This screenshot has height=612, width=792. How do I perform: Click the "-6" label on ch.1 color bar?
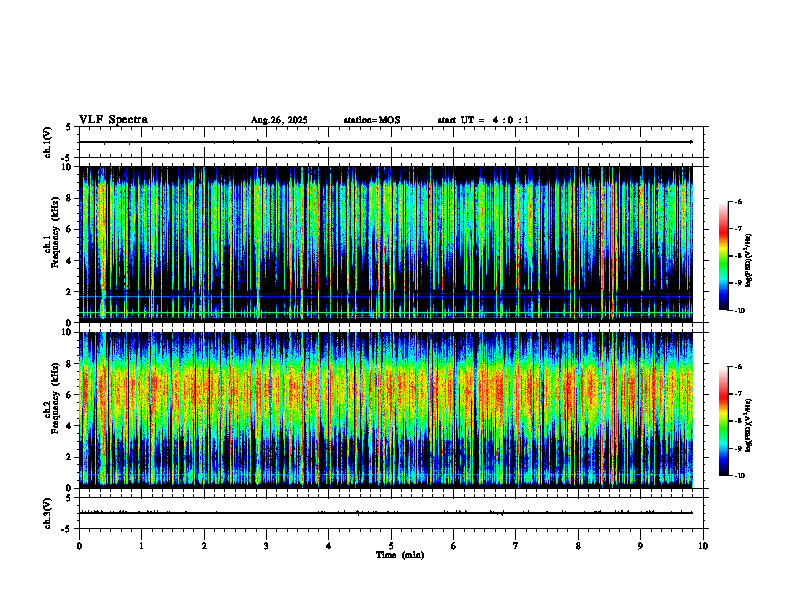point(738,202)
